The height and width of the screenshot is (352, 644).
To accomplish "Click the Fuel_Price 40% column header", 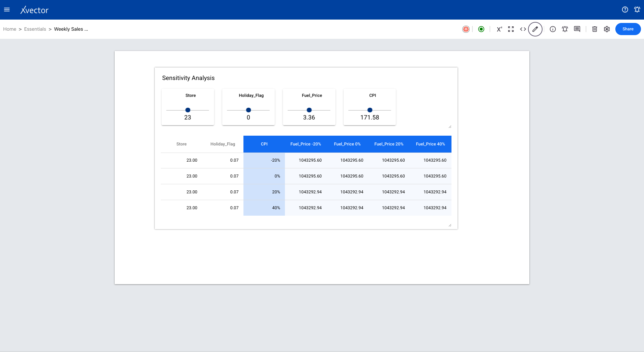I will [431, 144].
